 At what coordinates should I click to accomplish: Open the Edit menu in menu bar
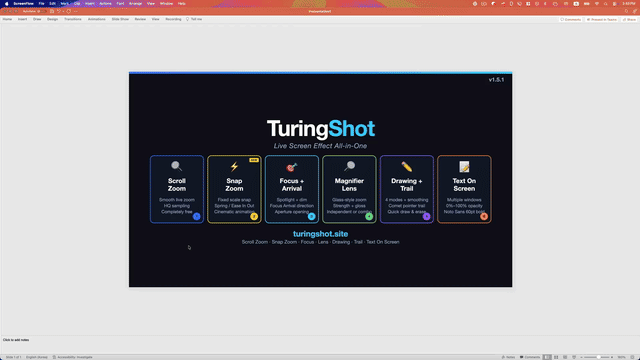52,4
